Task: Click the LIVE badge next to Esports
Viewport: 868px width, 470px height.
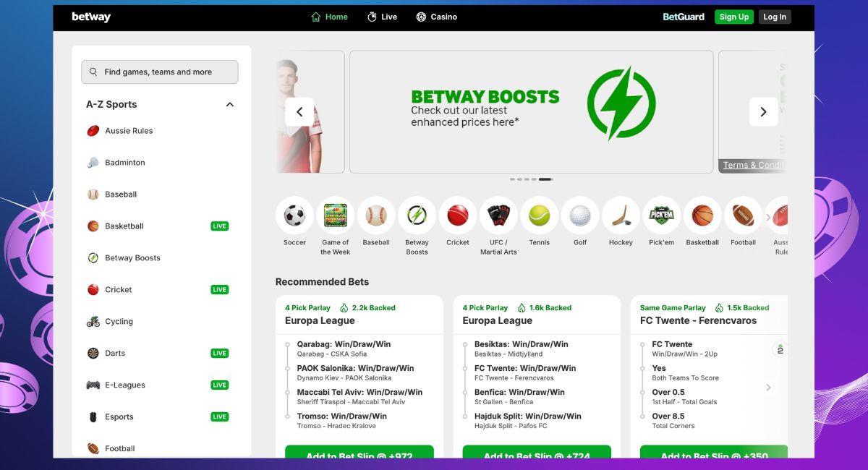Action: tap(220, 417)
